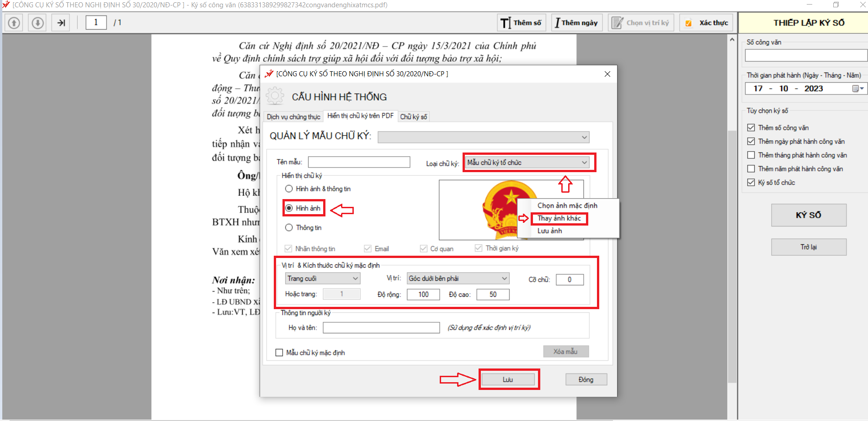The image size is (868, 421).
Task: Choose Thay ảnh khác from context menu
Action: [x=559, y=218]
